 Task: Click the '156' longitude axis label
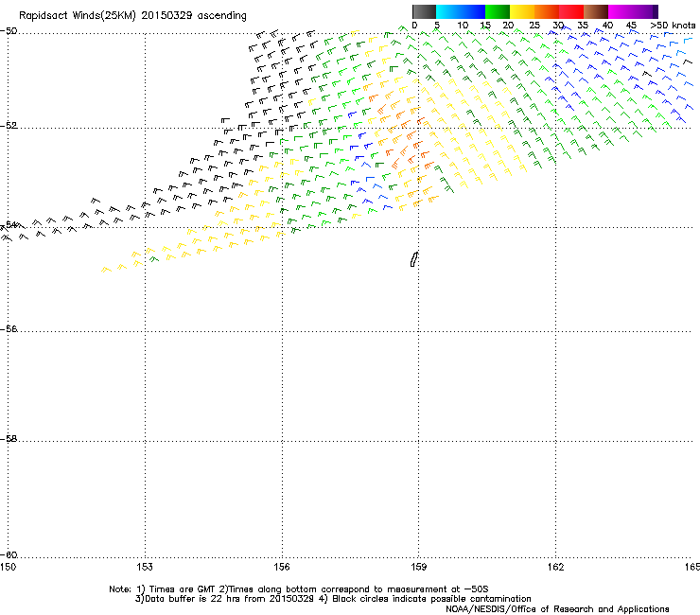pos(282,567)
